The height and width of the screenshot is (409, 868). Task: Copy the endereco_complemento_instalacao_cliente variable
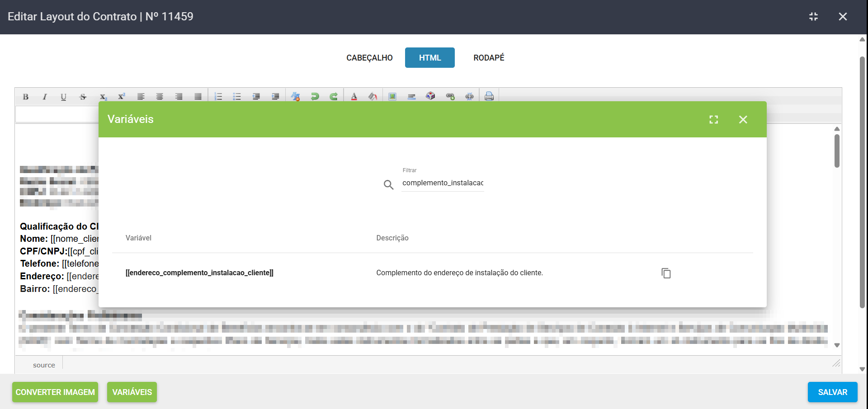[x=666, y=273]
